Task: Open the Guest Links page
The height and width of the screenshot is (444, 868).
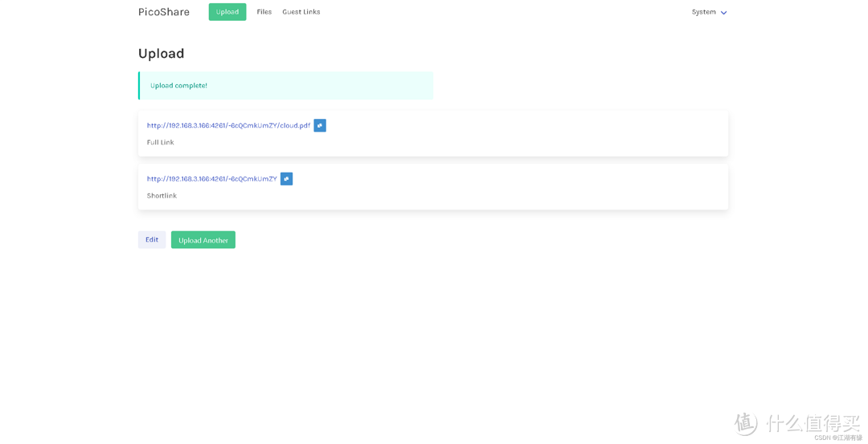Action: click(301, 12)
